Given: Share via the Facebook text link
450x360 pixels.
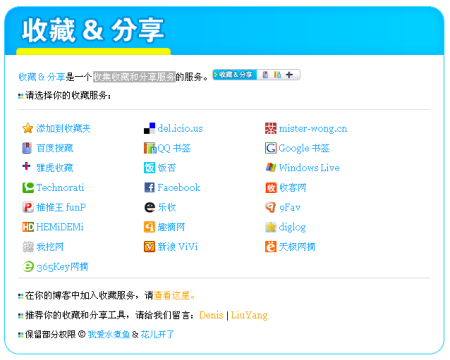Looking at the screenshot, I should click(179, 187).
